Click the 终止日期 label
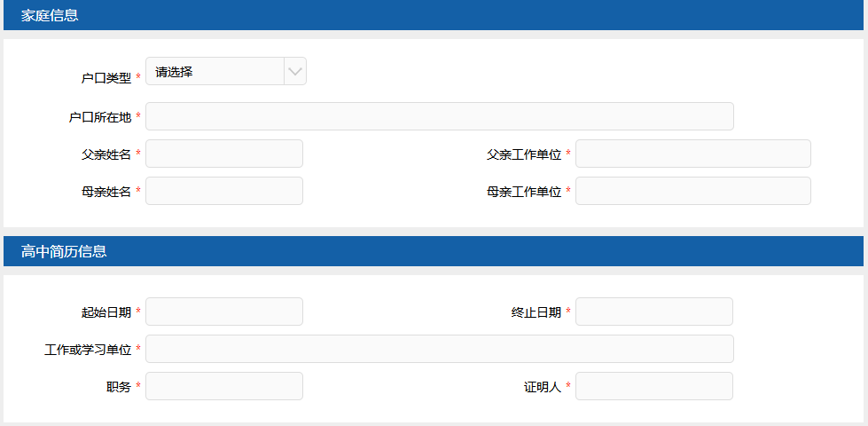This screenshot has height=426, width=868. pyautogui.click(x=536, y=312)
